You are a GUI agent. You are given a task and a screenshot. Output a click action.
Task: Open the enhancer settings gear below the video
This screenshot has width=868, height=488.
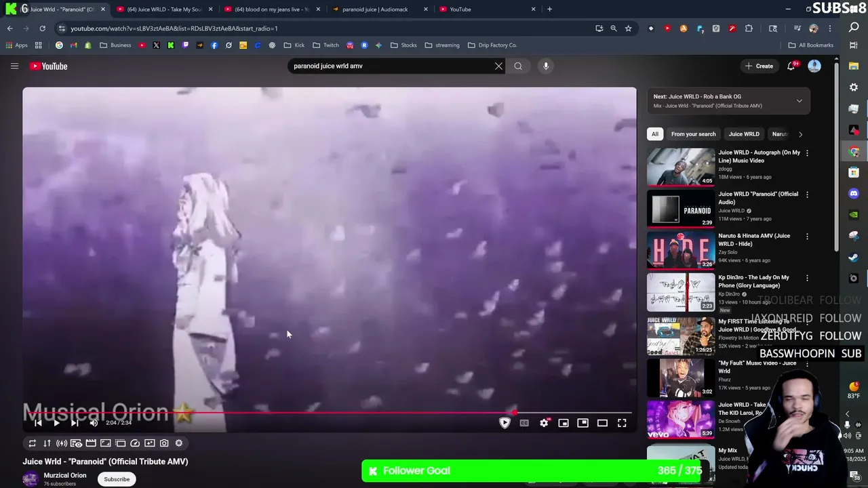pyautogui.click(x=179, y=443)
